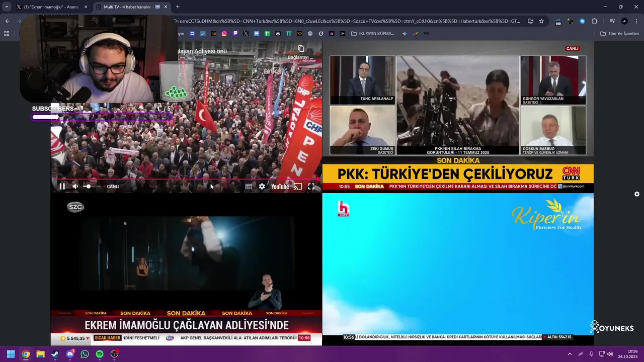Screen dimensions: 644x362
Task: Open the Twitch bookmark
Action: (235, 34)
